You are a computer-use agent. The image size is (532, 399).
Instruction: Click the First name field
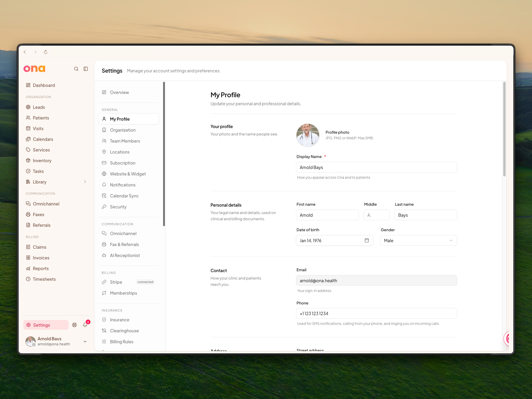(x=327, y=215)
